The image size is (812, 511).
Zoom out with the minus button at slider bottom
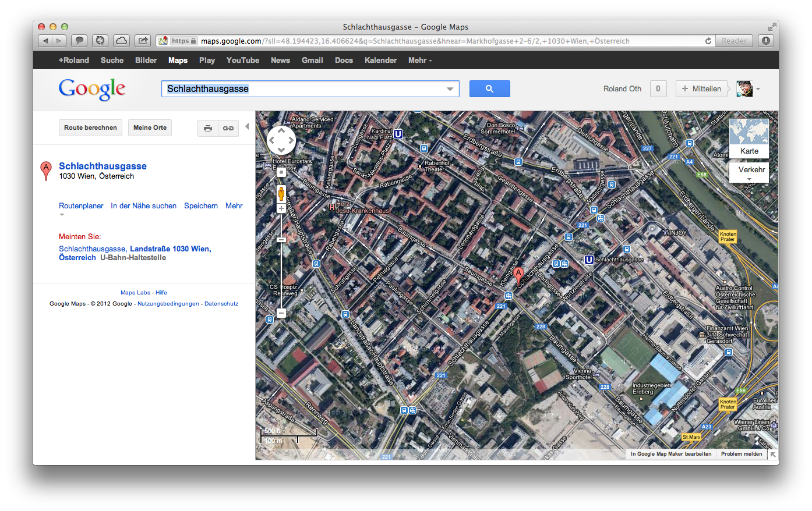click(x=281, y=313)
